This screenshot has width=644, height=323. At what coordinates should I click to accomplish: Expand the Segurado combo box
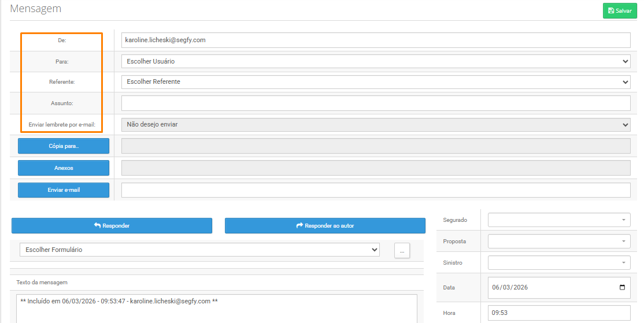click(x=624, y=220)
